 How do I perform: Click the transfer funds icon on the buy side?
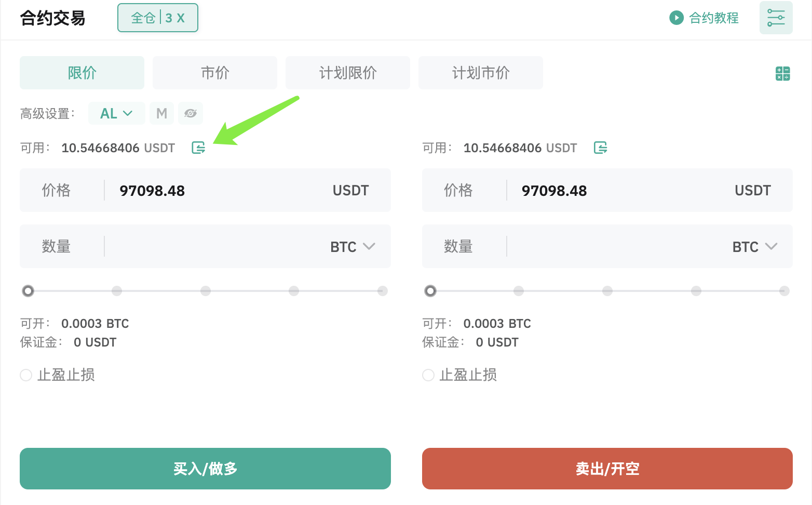coord(198,148)
